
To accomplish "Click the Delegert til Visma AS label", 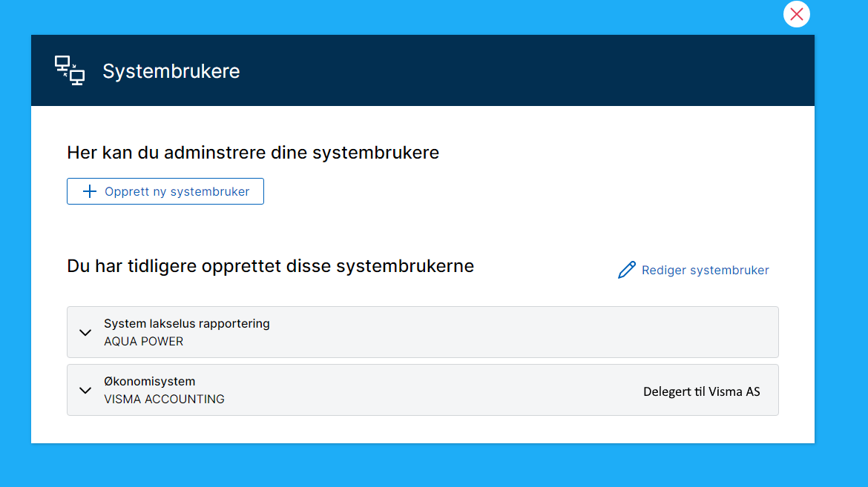I will [x=701, y=391].
